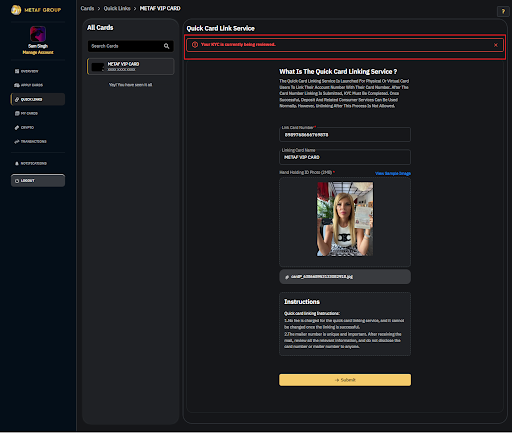Screen dimensions: 512x433
Task: Click the help question mark icon
Action: [x=503, y=11]
